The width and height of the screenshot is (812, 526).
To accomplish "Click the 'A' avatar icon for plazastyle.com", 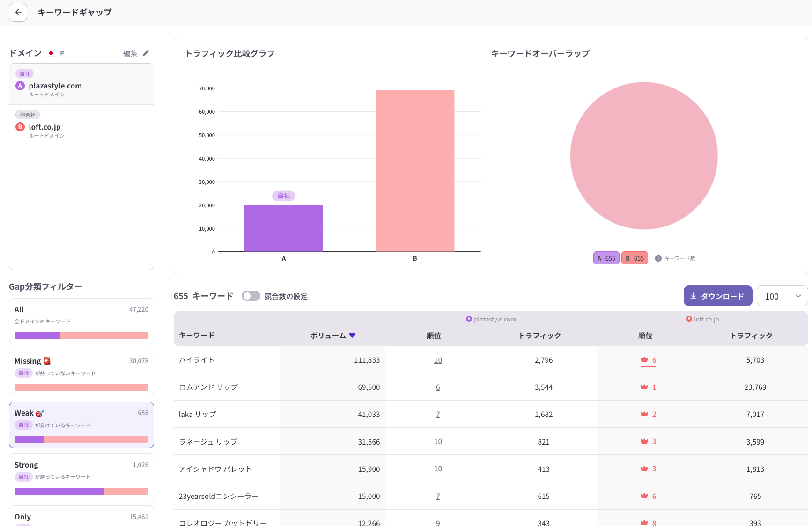I will point(20,86).
